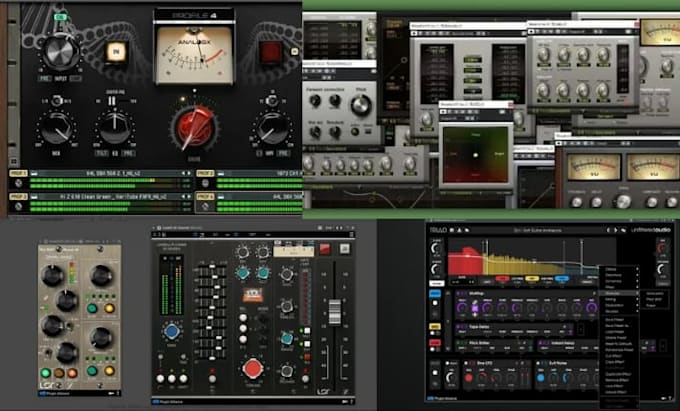Click the red square button at the channel strip top

pos(325,249)
